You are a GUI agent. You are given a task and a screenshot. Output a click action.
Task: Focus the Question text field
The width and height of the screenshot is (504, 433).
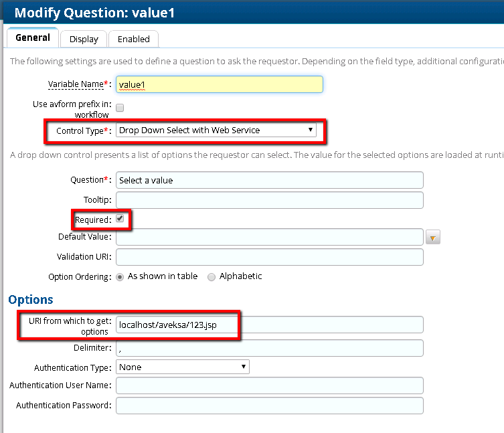click(x=269, y=180)
